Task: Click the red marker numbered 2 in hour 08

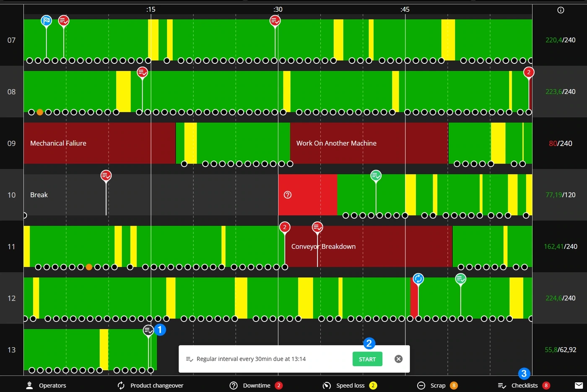Action: [x=529, y=72]
